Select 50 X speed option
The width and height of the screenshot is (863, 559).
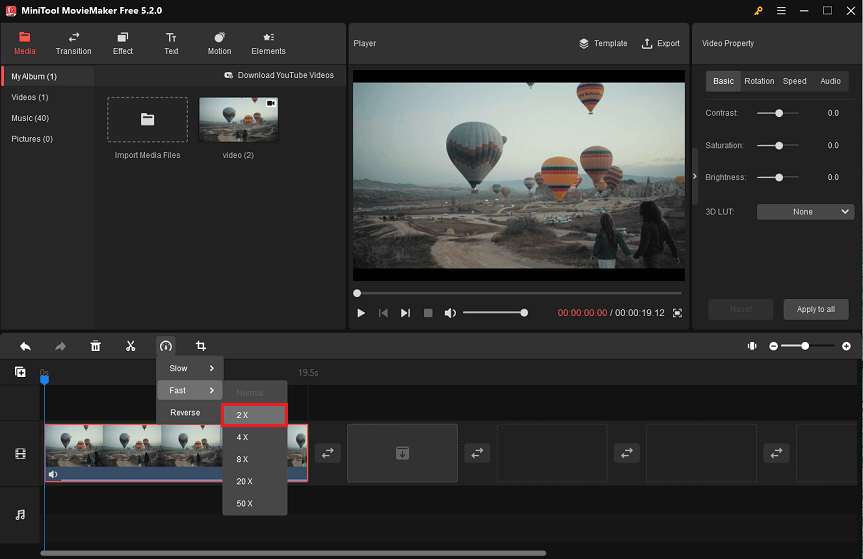point(254,503)
